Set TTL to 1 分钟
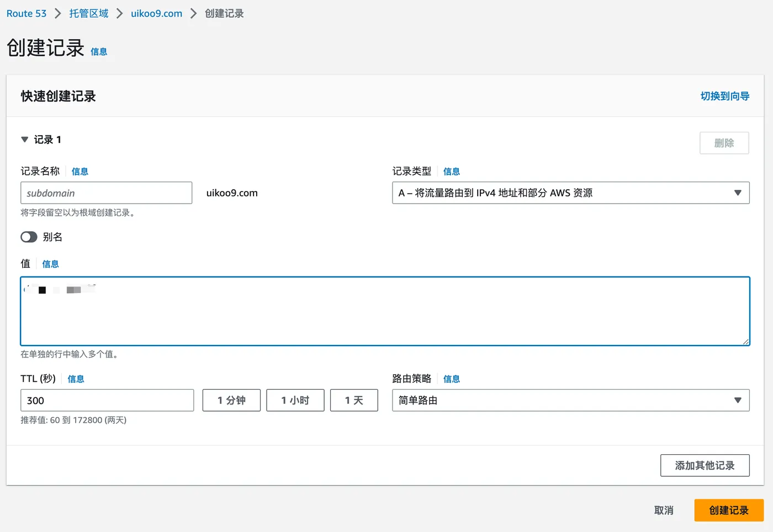773x532 pixels. click(x=231, y=400)
